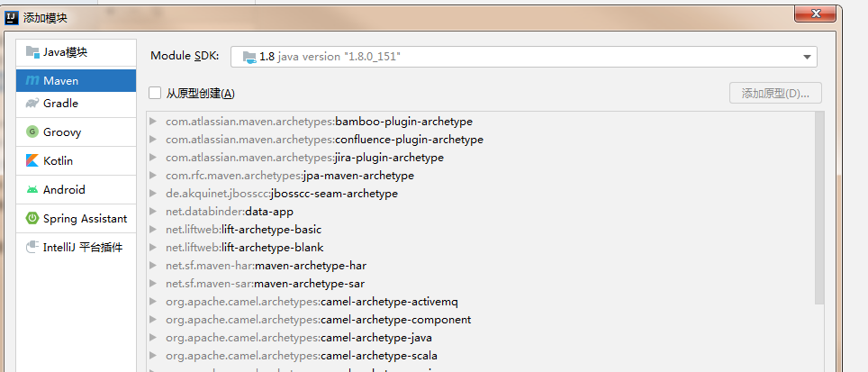Viewport: 868px width, 372px height.
Task: Select net.databinder:data-app row text
Action: point(230,212)
